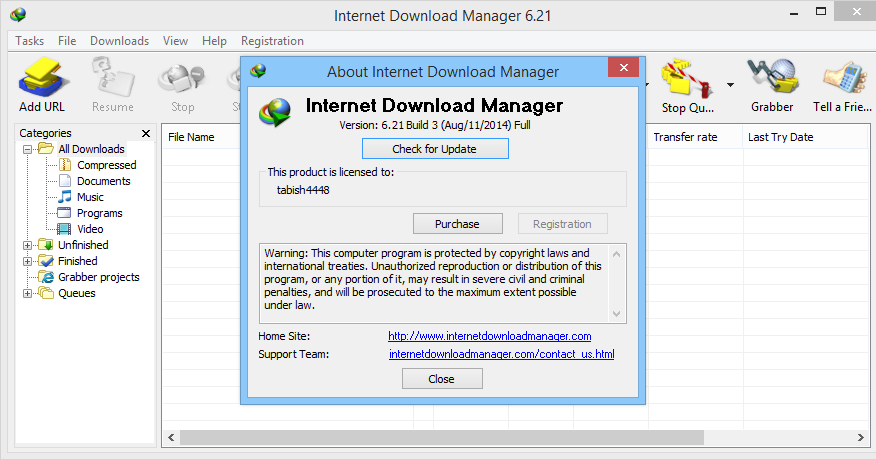
Task: Sort by Transfer rate column header
Action: click(685, 137)
